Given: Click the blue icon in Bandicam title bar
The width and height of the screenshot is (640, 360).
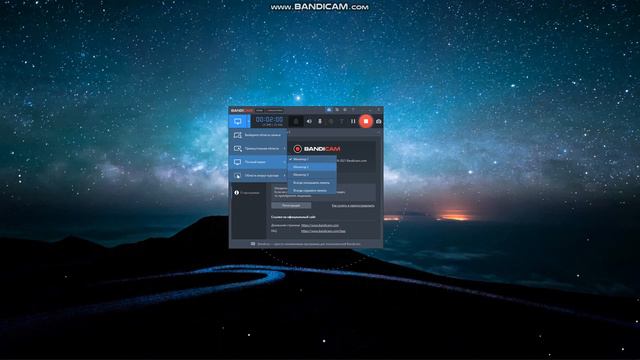Looking at the screenshot, I should tap(329, 110).
